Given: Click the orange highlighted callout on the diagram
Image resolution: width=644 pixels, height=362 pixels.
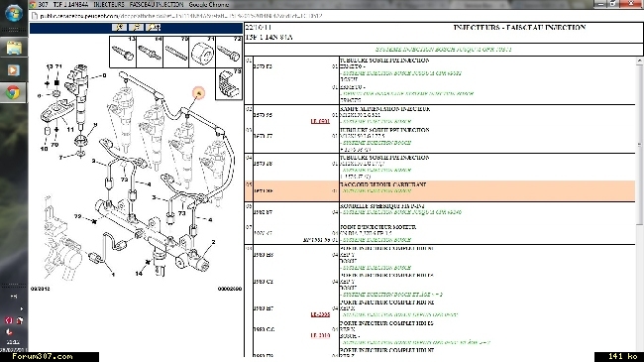Looking at the screenshot, I should pos(198,93).
